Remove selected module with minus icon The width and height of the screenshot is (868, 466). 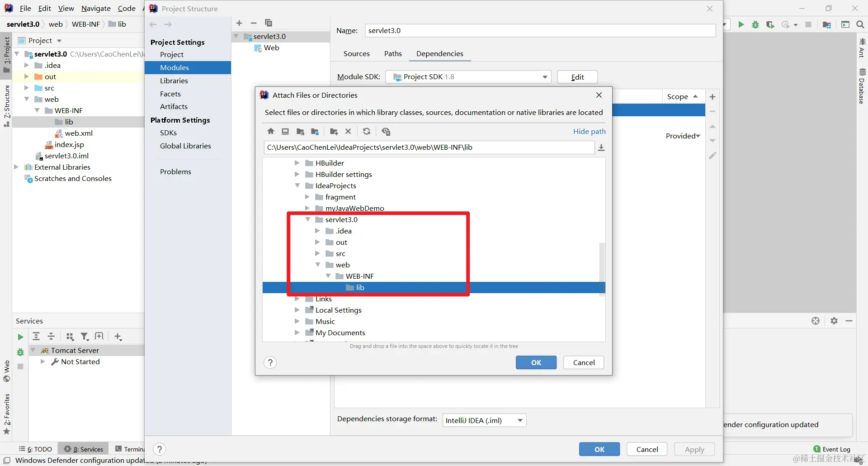pos(254,23)
